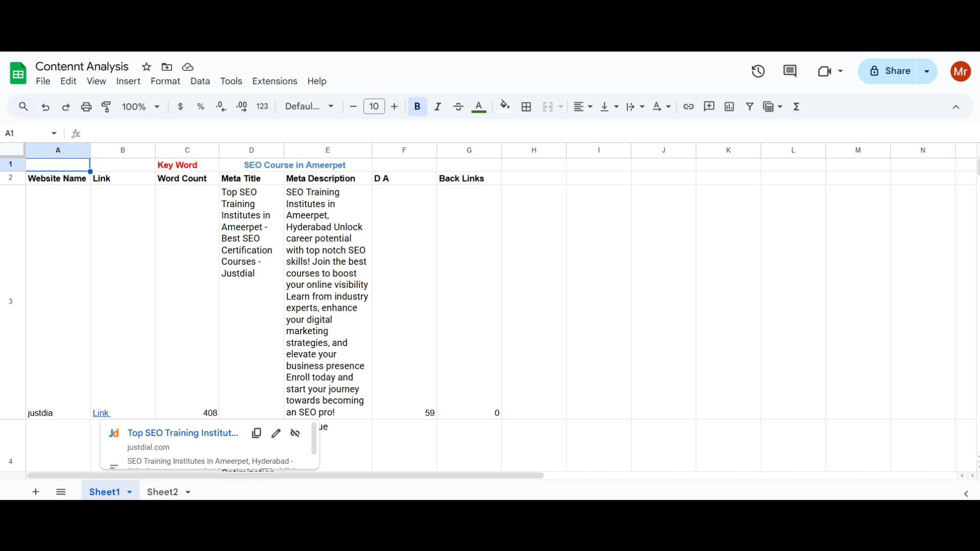Increase font size plus button
Image resolution: width=980 pixels, height=551 pixels.
[x=394, y=107]
